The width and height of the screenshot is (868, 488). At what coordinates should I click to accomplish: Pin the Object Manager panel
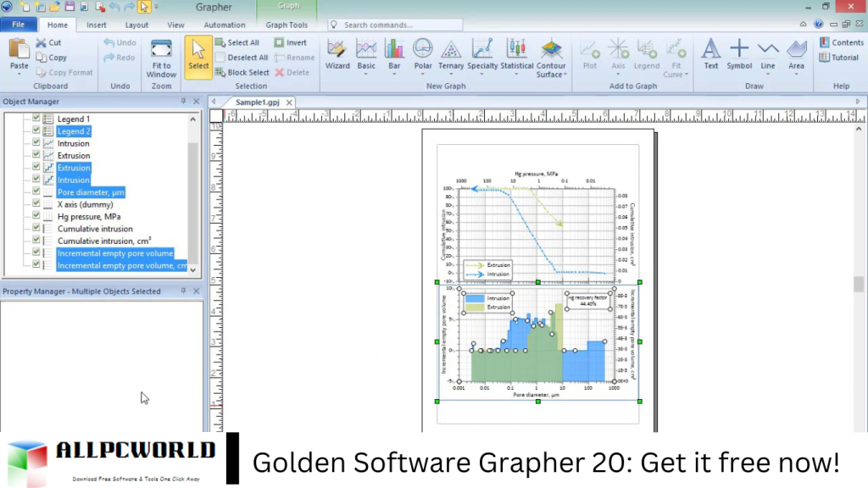click(183, 102)
